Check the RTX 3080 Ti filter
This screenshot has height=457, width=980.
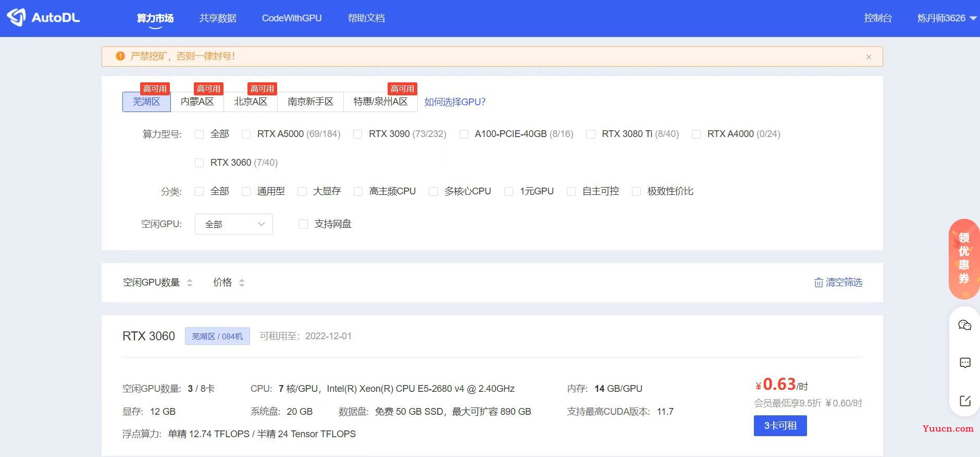[591, 134]
